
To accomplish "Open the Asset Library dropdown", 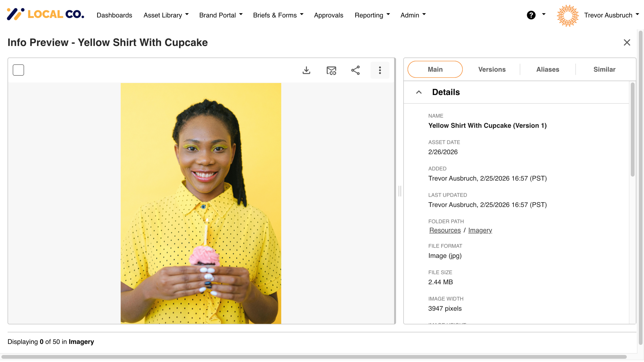I will 166,15.
